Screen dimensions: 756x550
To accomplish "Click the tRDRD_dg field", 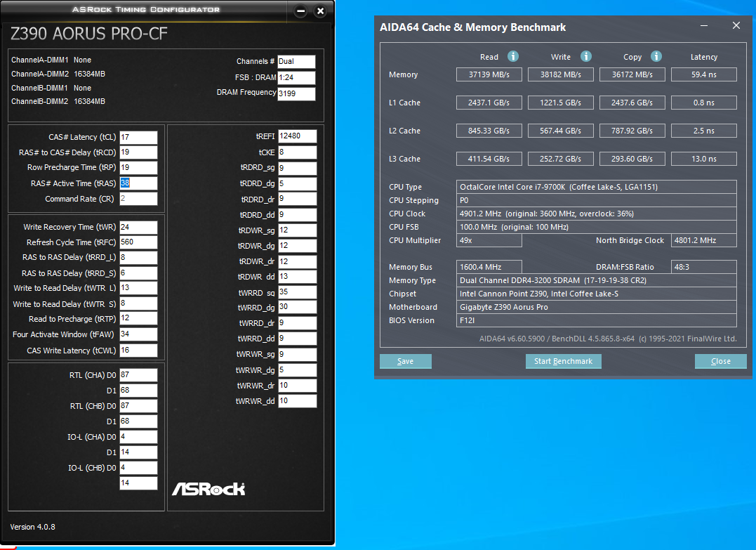I will [297, 184].
